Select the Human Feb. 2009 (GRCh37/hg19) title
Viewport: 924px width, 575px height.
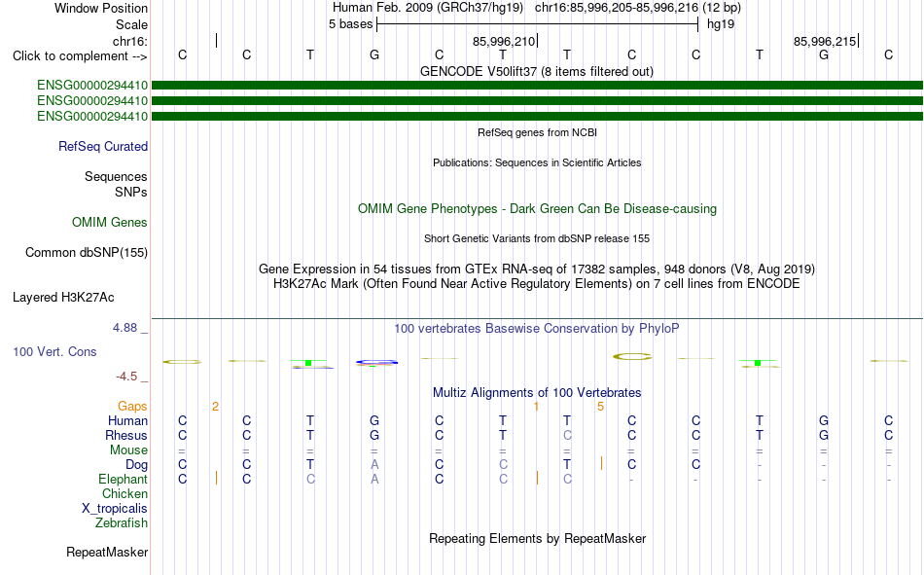click(428, 8)
